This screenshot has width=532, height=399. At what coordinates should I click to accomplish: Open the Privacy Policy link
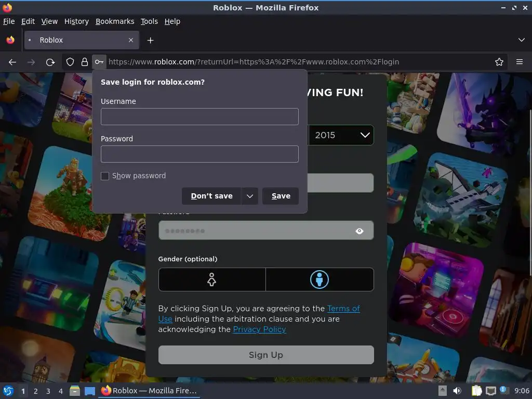(260, 329)
